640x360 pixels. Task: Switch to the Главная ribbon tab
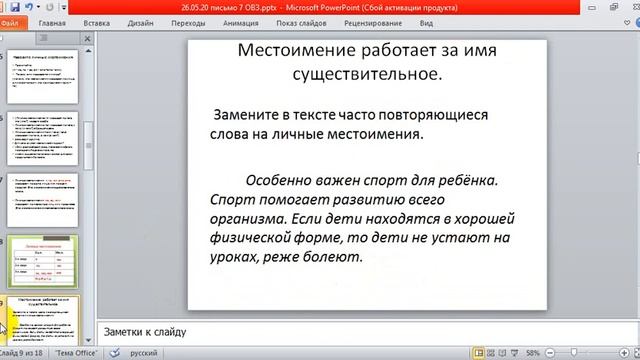pos(52,23)
